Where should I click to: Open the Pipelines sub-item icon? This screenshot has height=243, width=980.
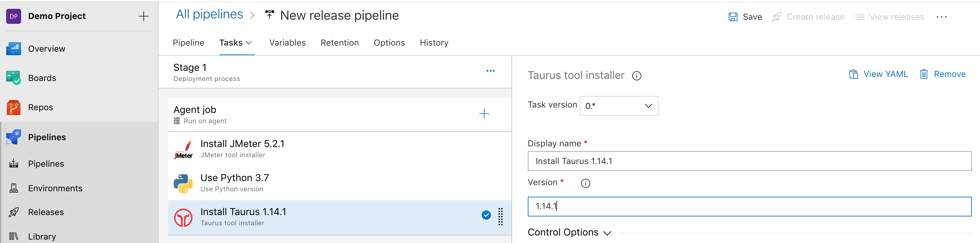pyautogui.click(x=14, y=163)
